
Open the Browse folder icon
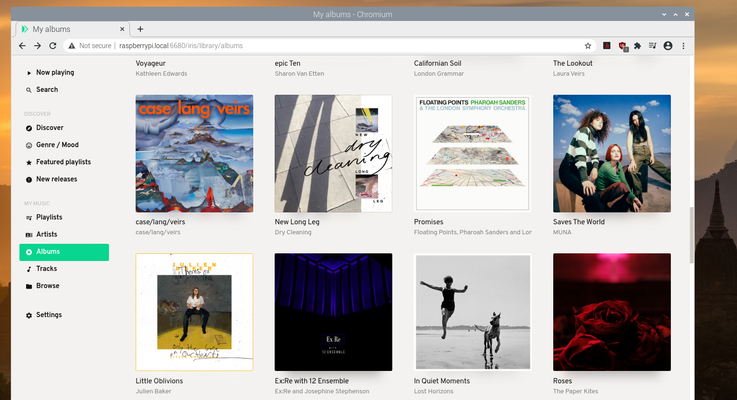tap(29, 286)
